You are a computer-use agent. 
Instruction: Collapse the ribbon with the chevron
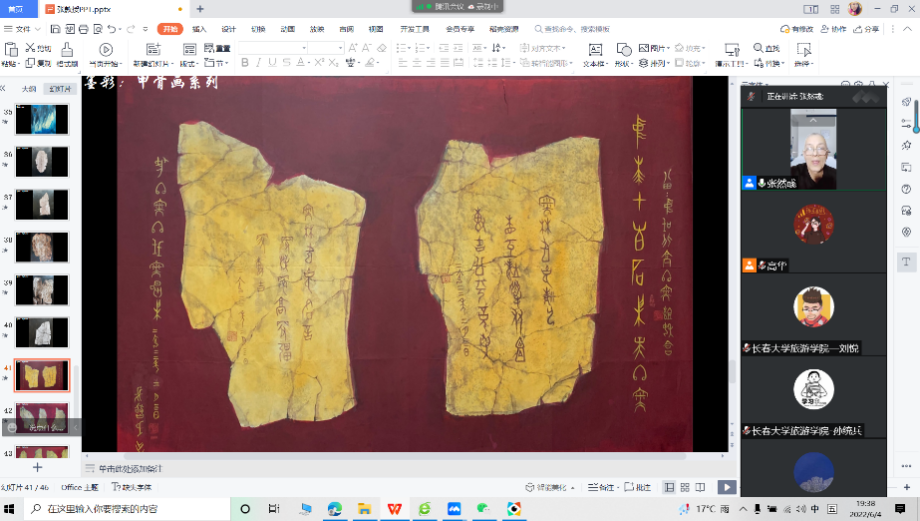pyautogui.click(x=909, y=29)
